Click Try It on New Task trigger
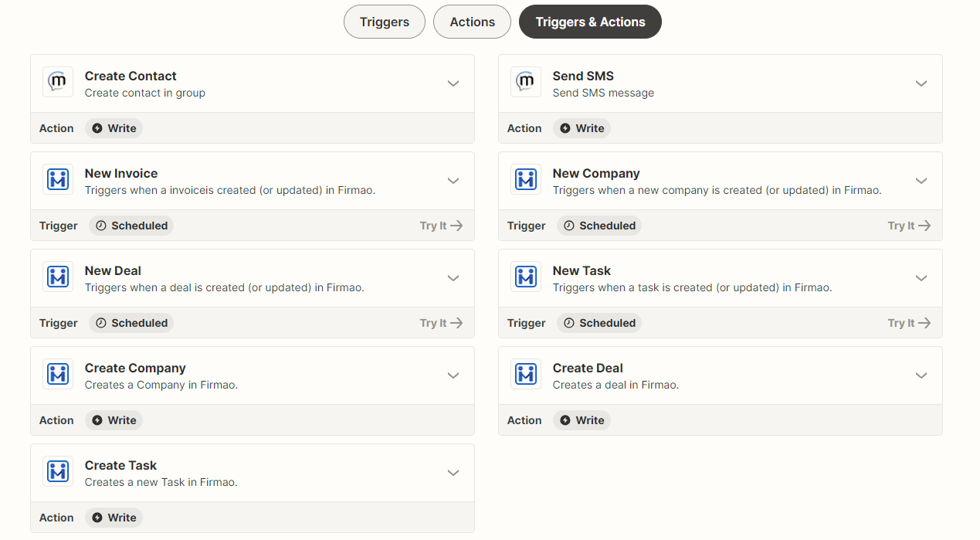Image resolution: width=980 pixels, height=540 pixels. [x=909, y=323]
